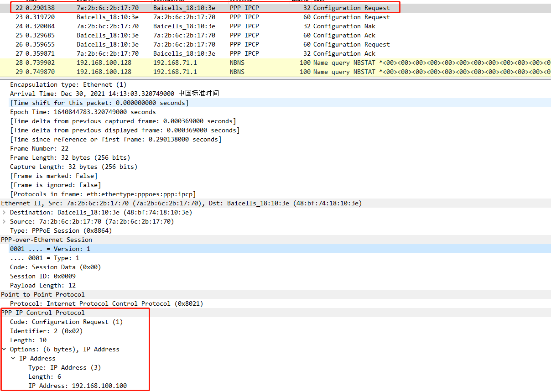The height and width of the screenshot is (392, 551).
Task: Select packet 24 Configuration Nak row
Action: coord(275,26)
